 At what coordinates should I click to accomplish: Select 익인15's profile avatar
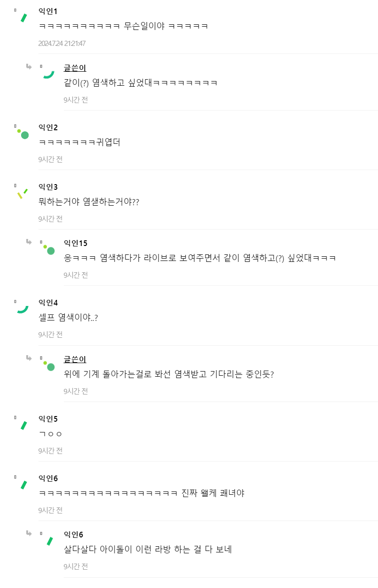[x=48, y=249]
